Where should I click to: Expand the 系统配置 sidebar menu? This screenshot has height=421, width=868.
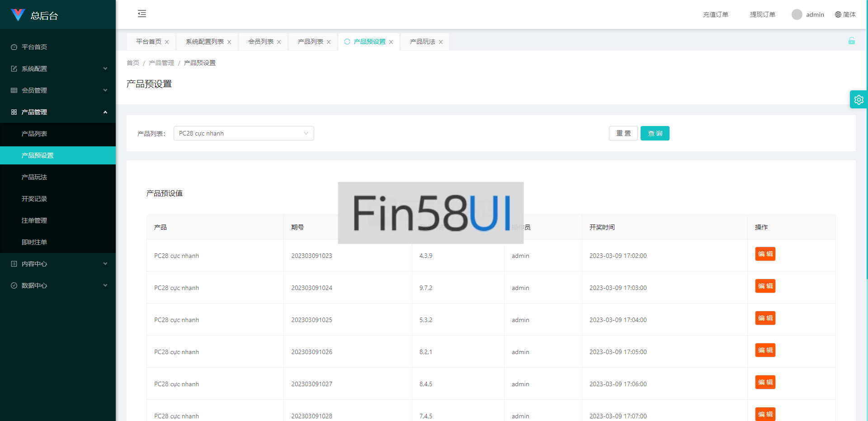[58, 69]
